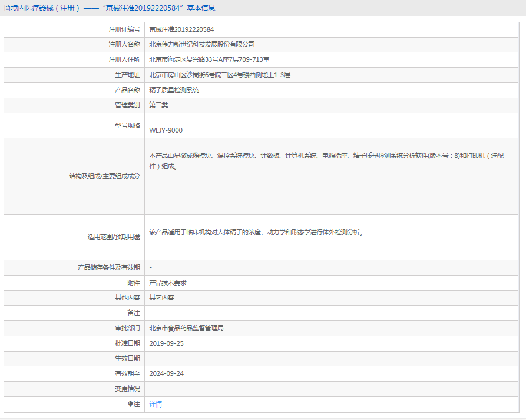The height and width of the screenshot is (420, 526).
Task: Click the 产品名称 label
Action: [x=127, y=90]
